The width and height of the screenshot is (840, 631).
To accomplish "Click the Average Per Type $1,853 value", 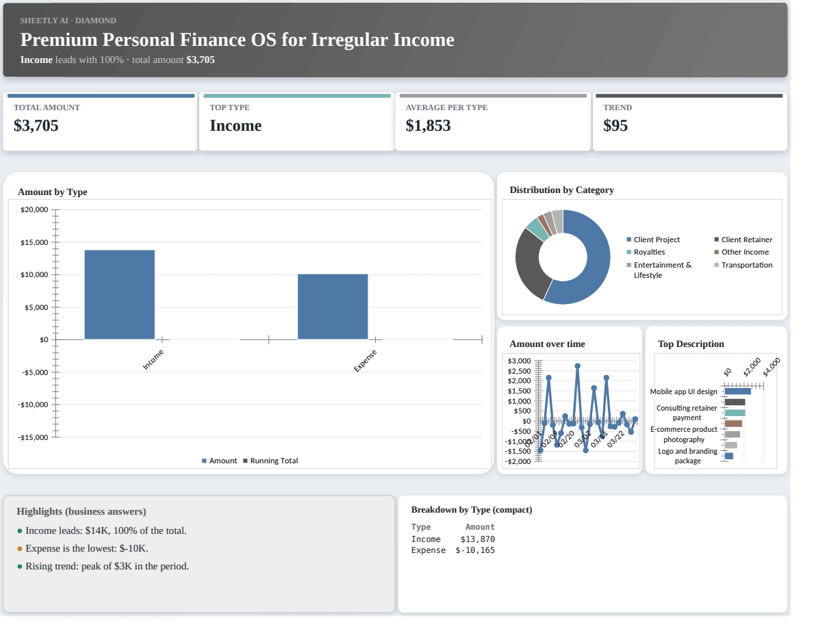I will pos(428,125).
